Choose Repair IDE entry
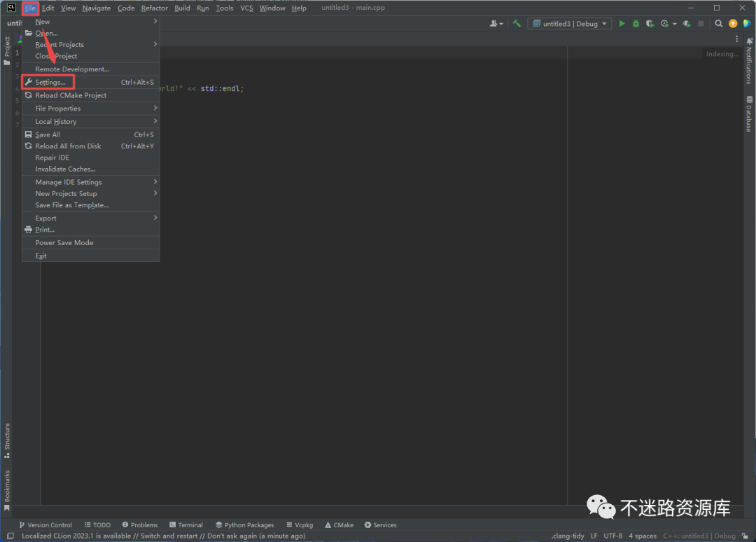The width and height of the screenshot is (756, 542). [90, 157]
